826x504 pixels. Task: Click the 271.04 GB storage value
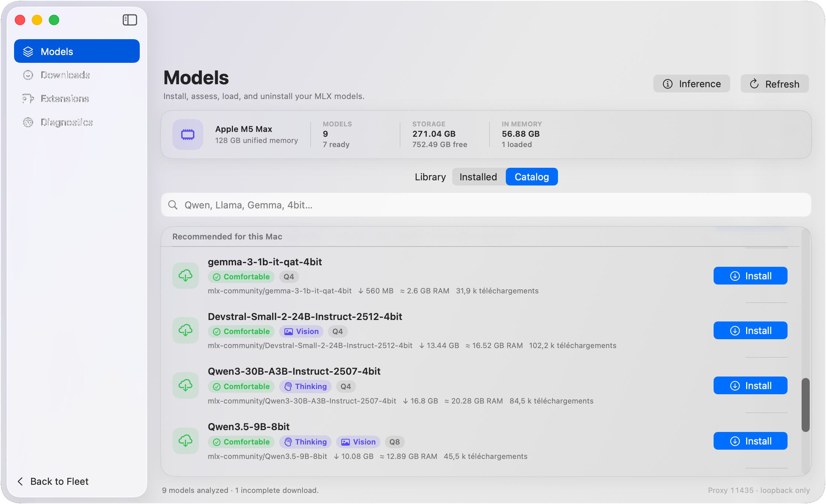pyautogui.click(x=434, y=134)
